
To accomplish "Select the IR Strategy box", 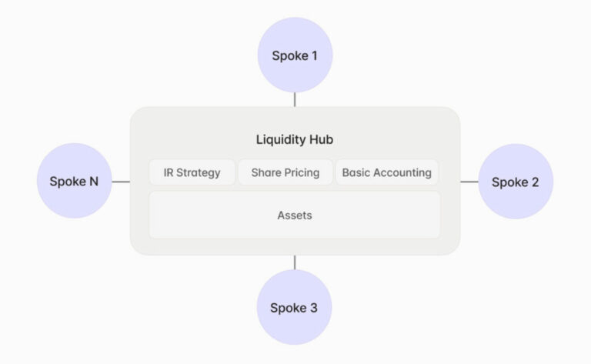I will (x=192, y=172).
